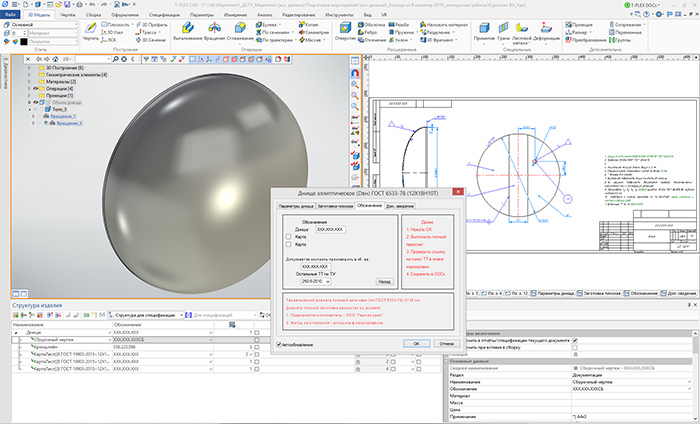Viewport: 700px width, 424px height.
Task: Select the Отсечение cut operation
Action: (372, 40)
